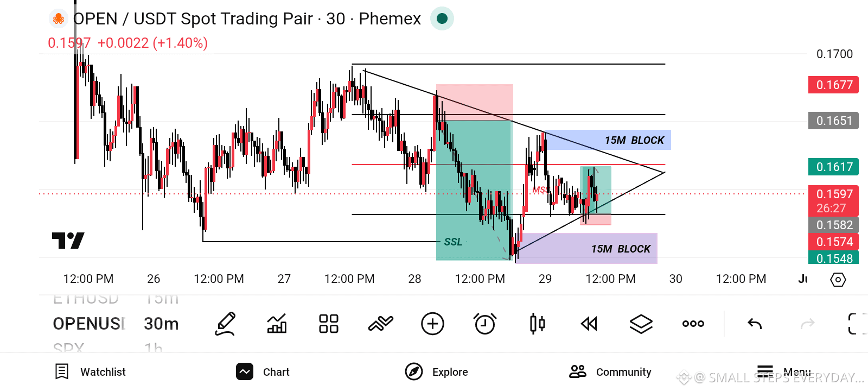The image size is (868, 391).
Task: Tap the fullscreen brackets icon
Action: 857,324
